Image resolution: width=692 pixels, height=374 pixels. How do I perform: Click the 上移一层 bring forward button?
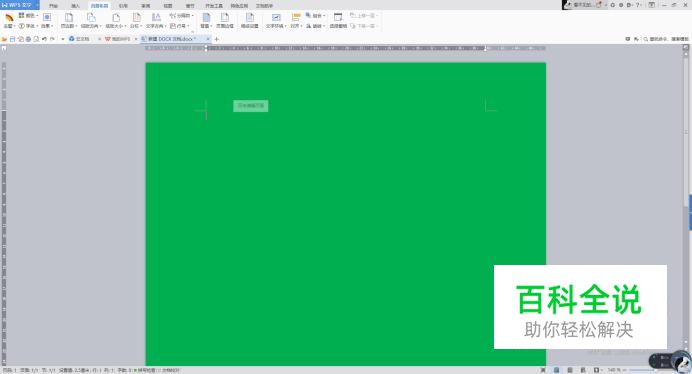click(363, 15)
